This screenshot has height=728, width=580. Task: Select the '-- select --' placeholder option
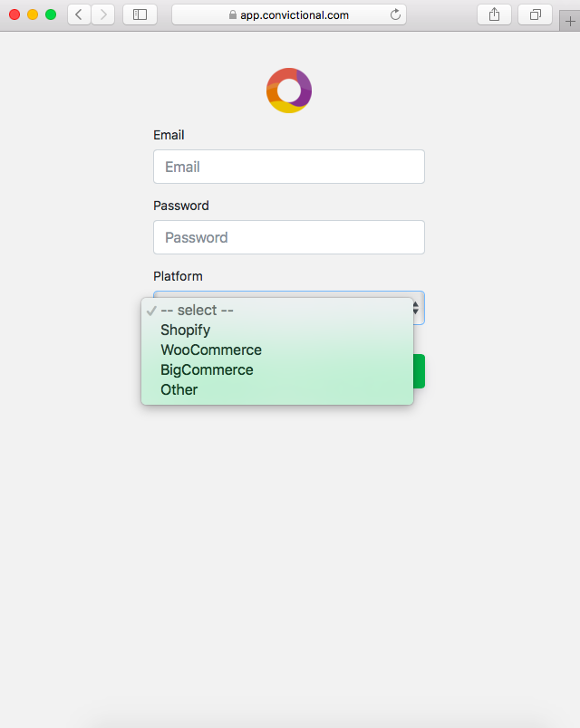click(x=197, y=311)
